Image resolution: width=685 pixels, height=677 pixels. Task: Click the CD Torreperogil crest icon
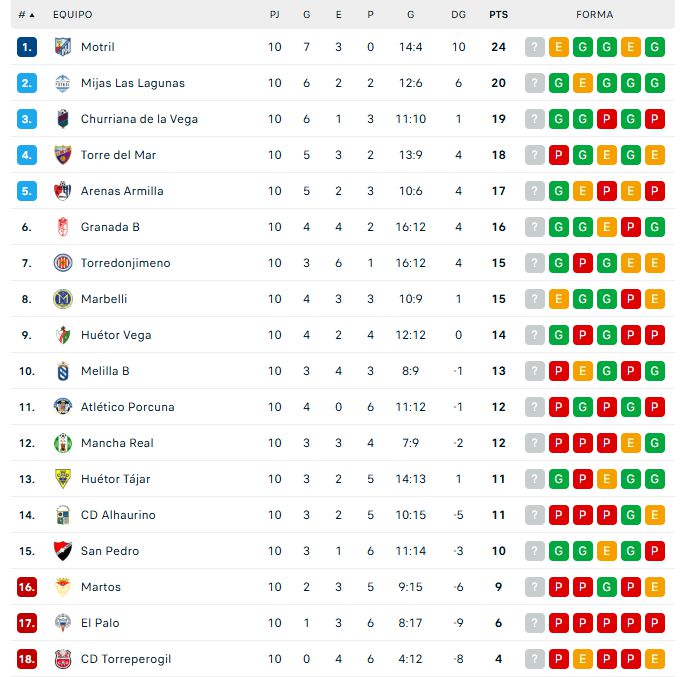(x=62, y=659)
